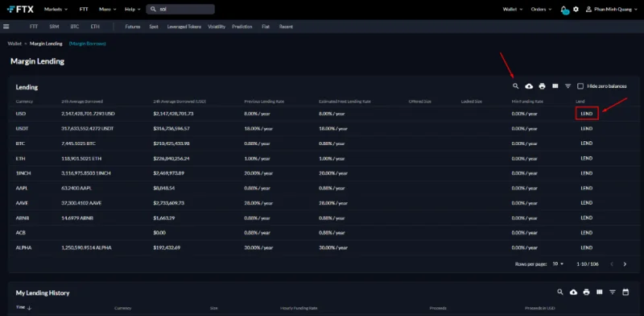This screenshot has height=316, width=644.
Task: Open the hamburger sidebar menu
Action: click(x=6, y=27)
